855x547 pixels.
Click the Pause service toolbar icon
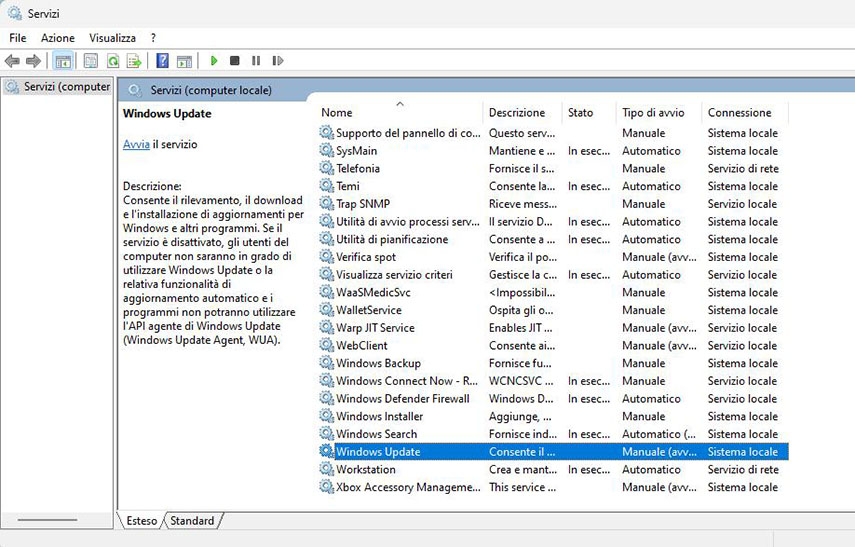pyautogui.click(x=256, y=61)
